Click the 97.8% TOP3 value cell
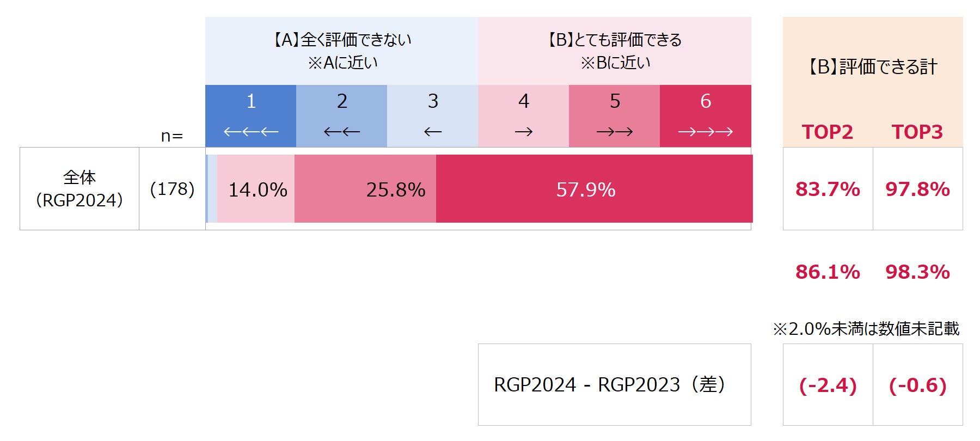Screen dimensions: 980x441 917,189
